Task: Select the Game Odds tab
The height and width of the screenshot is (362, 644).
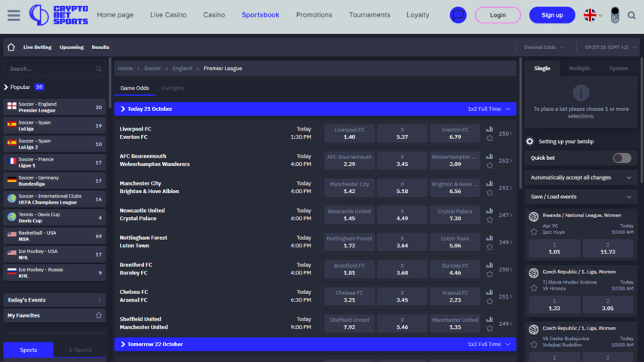Action: point(135,88)
